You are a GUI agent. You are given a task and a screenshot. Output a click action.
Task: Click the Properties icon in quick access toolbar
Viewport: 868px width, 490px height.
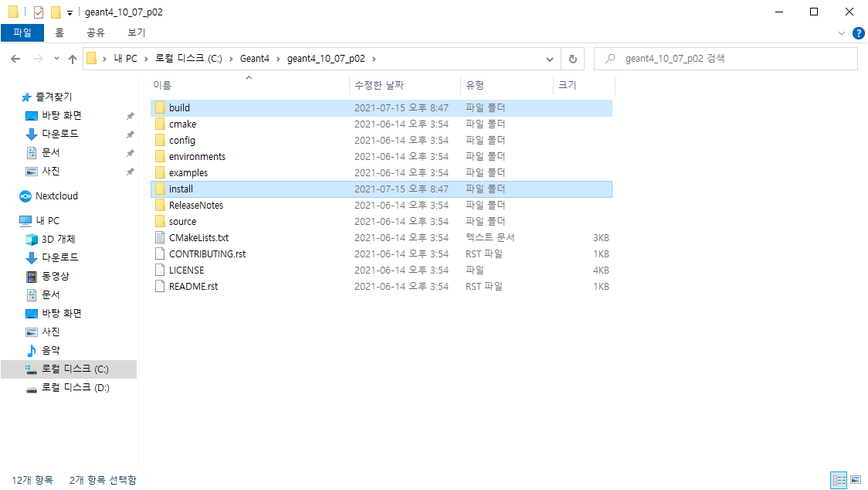39,12
